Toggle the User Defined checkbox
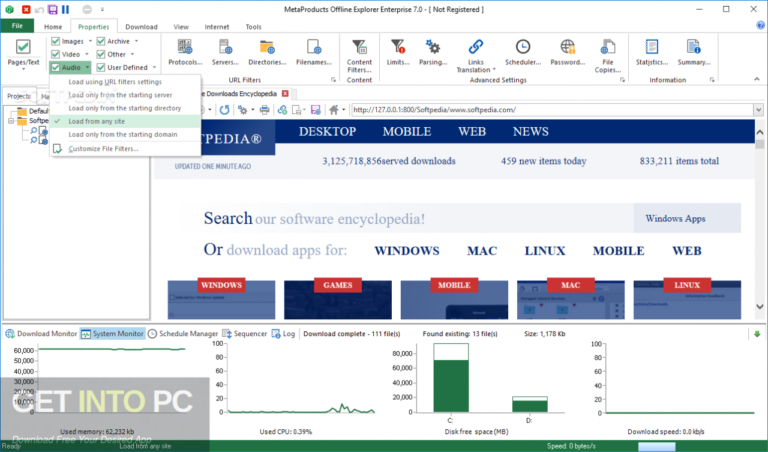Viewport: 768px width, 452px height. click(101, 68)
